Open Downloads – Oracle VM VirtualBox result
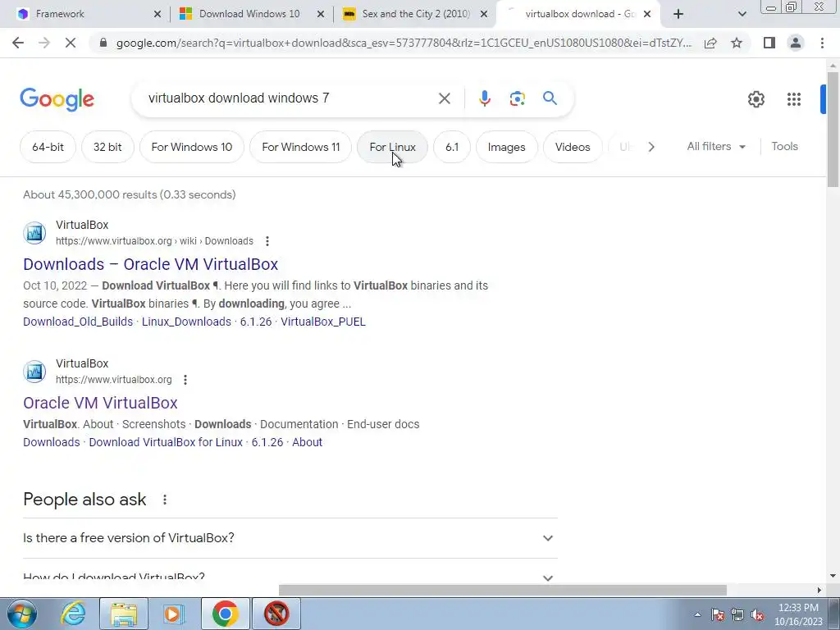840x630 pixels. tap(151, 264)
